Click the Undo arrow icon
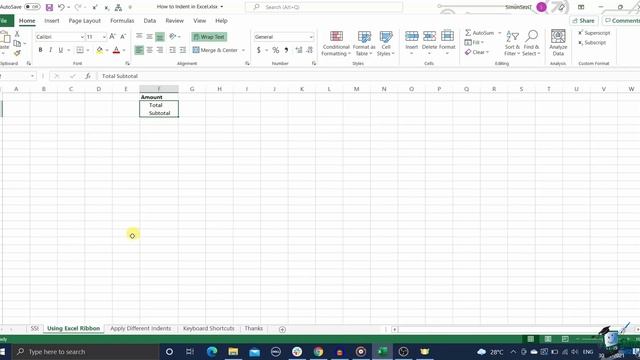 click(x=61, y=7)
